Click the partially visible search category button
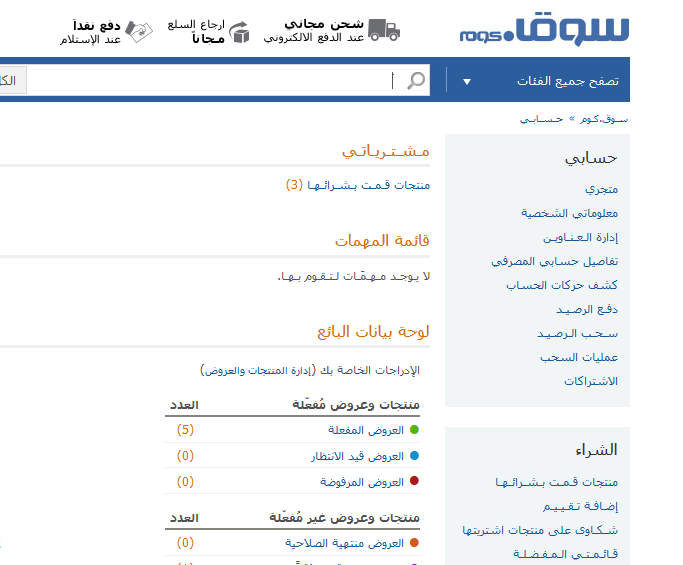 [x=13, y=80]
